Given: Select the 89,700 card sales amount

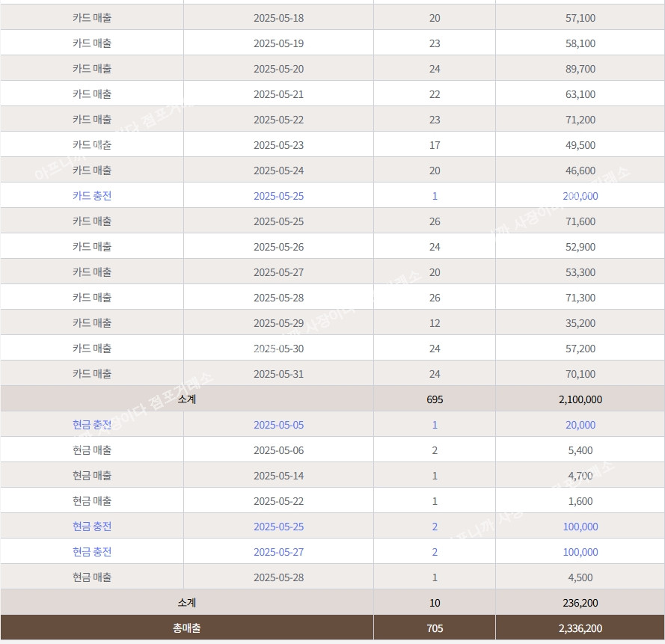Looking at the screenshot, I should pos(580,69).
